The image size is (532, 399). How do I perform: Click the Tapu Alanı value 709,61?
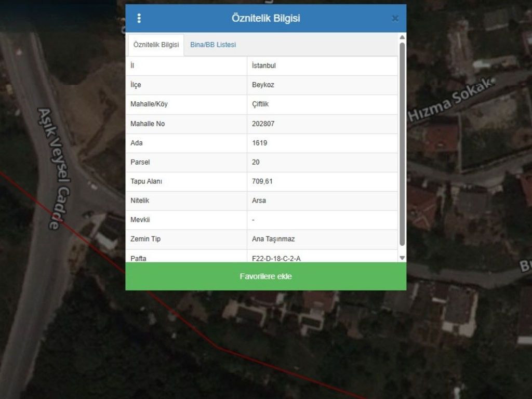262,181
